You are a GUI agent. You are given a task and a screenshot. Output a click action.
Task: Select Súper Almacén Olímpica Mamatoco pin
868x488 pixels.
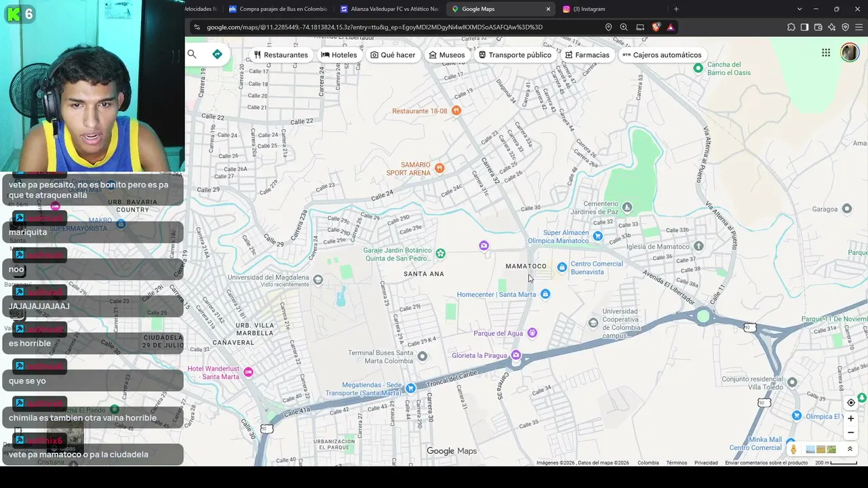point(597,236)
